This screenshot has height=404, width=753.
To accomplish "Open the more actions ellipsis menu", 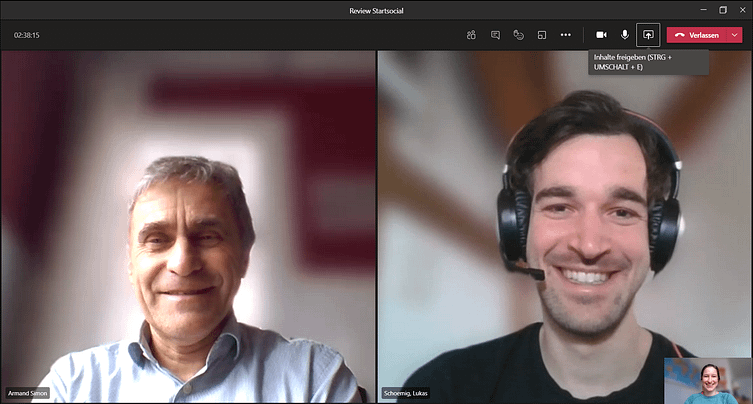I will 566,35.
